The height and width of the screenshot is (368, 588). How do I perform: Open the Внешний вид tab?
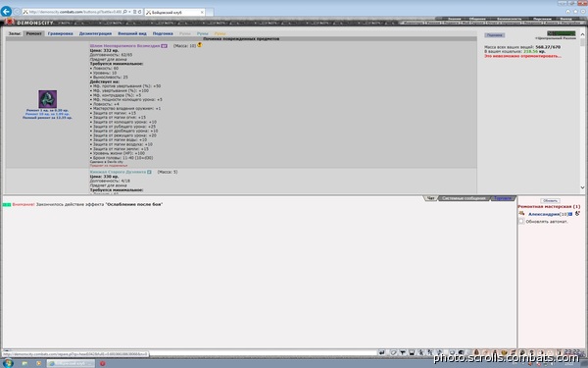tap(132, 33)
